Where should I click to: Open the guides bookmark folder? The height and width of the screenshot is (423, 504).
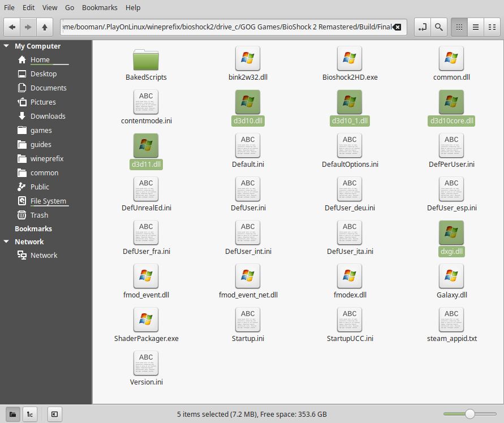pyautogui.click(x=41, y=145)
